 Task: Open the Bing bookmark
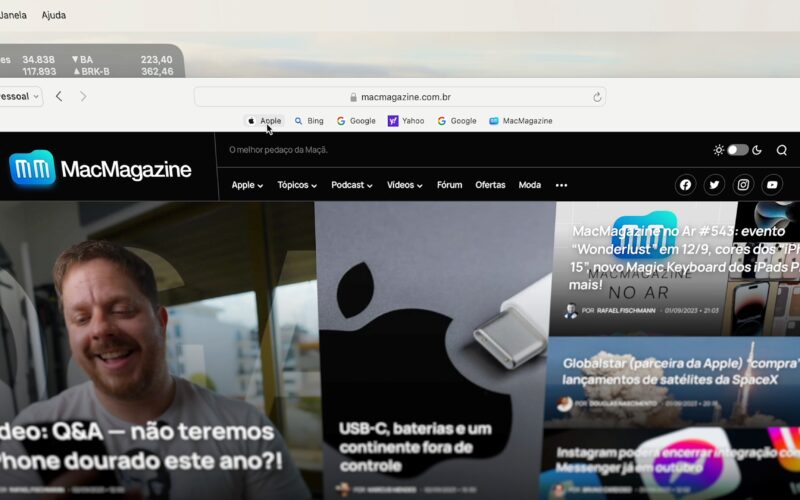pyautogui.click(x=309, y=121)
